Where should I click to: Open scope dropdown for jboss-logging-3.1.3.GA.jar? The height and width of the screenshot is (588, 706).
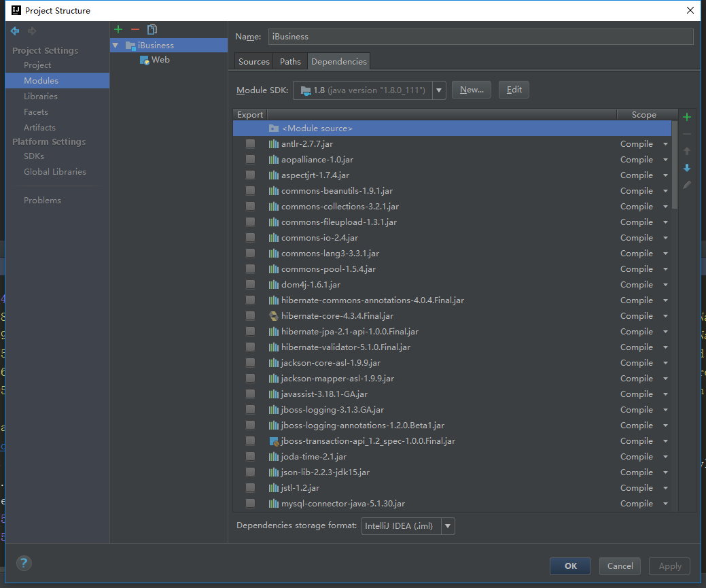click(665, 410)
